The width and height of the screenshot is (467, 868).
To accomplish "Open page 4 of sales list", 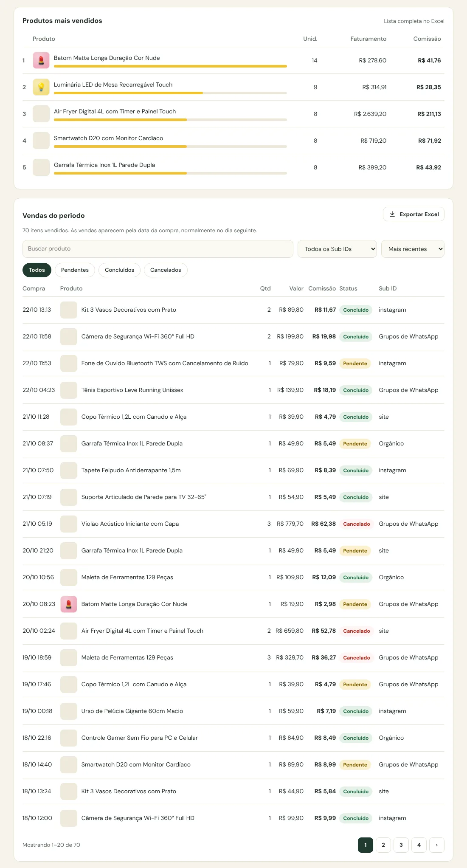I will coord(419,845).
